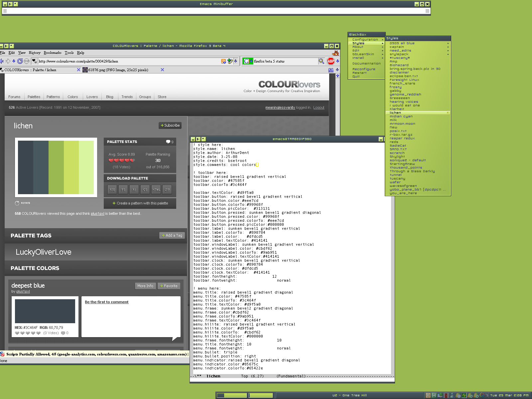
Task: Click the Firefox throbber icon
Action: (x=335, y=53)
